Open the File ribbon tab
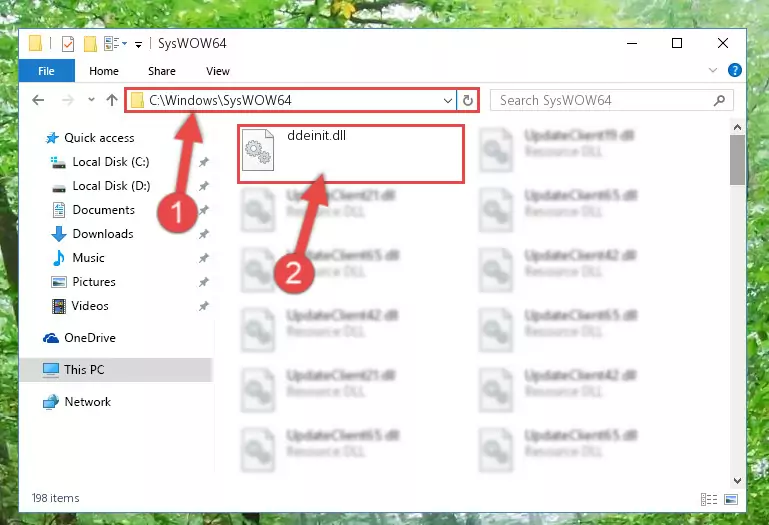This screenshot has height=525, width=769. click(x=47, y=71)
